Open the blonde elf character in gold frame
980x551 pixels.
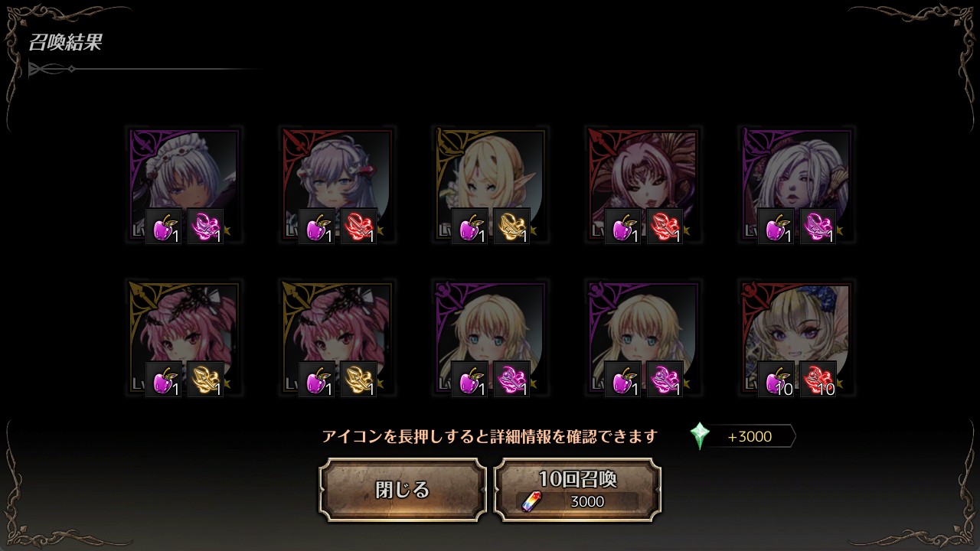(491, 185)
